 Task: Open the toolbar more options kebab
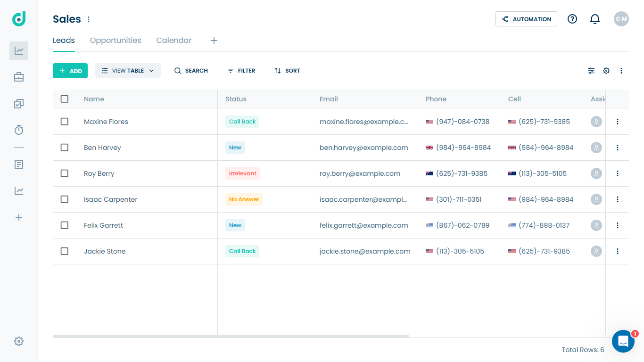pos(621,71)
